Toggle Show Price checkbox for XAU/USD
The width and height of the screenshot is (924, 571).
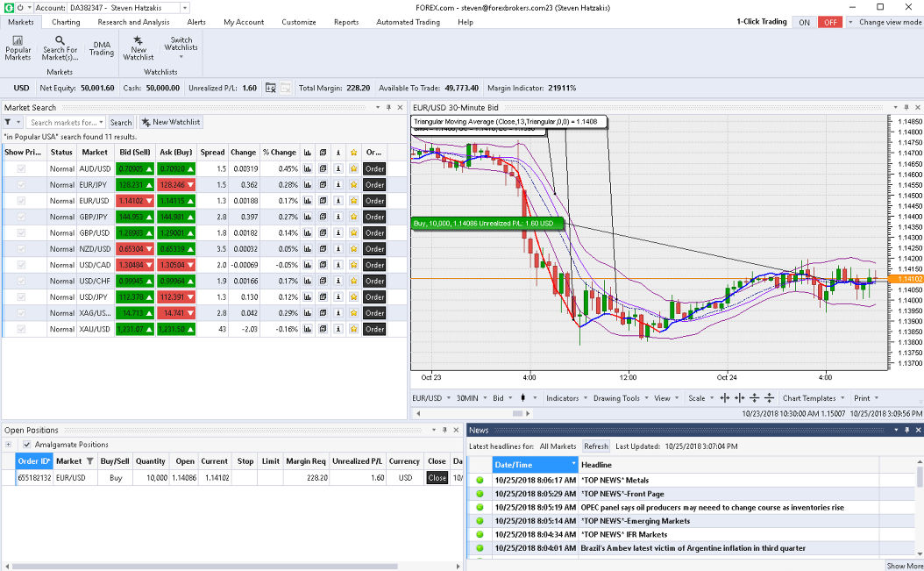point(21,329)
